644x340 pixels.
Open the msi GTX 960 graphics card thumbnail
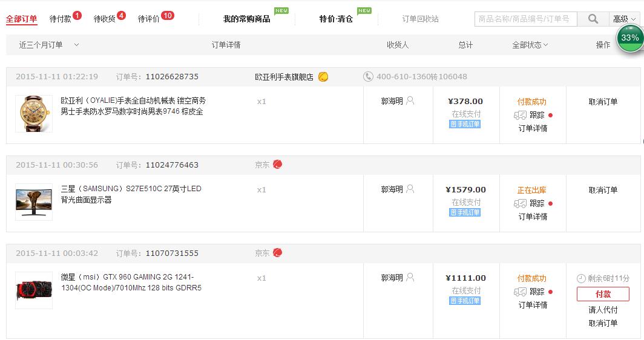click(34, 290)
